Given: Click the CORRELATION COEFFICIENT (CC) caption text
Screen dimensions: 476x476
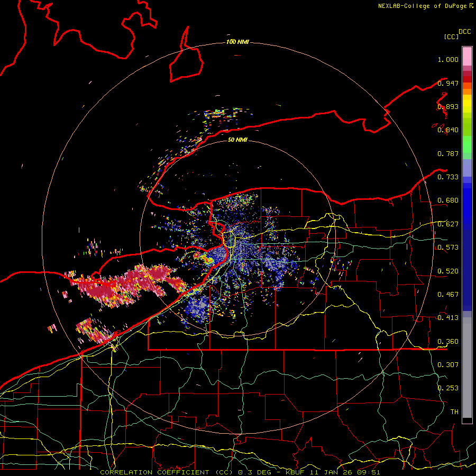Looking at the screenshot, I should pyautogui.click(x=167, y=472).
